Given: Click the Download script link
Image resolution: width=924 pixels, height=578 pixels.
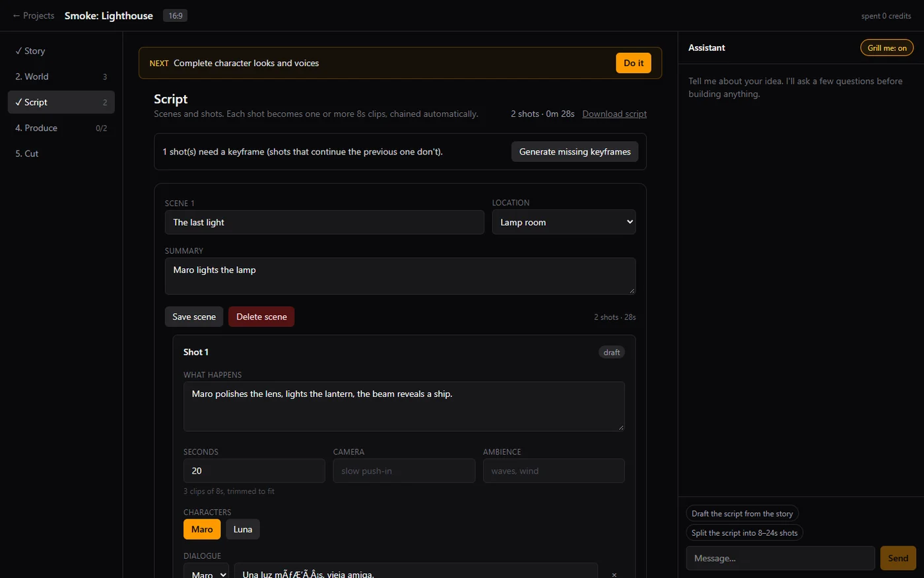Looking at the screenshot, I should pos(614,114).
